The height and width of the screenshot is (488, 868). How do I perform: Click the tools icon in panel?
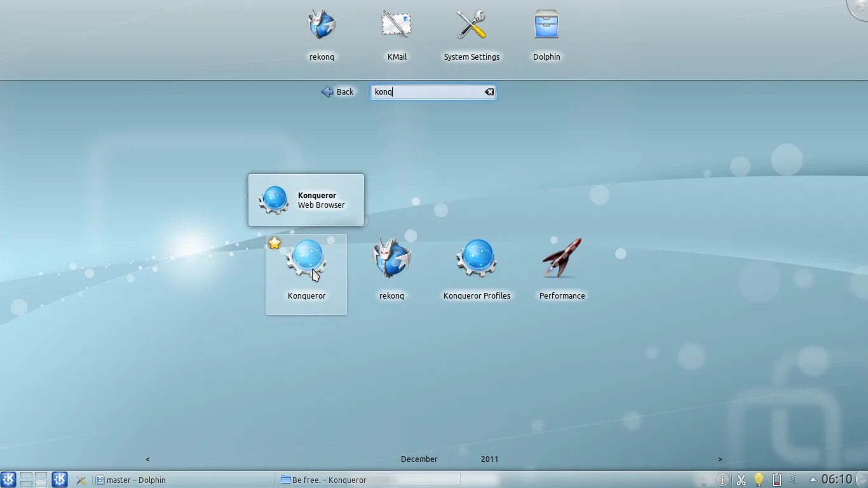(x=81, y=480)
